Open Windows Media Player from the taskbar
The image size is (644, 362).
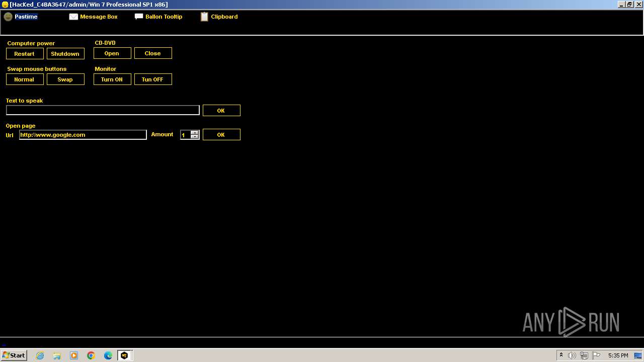(x=74, y=355)
